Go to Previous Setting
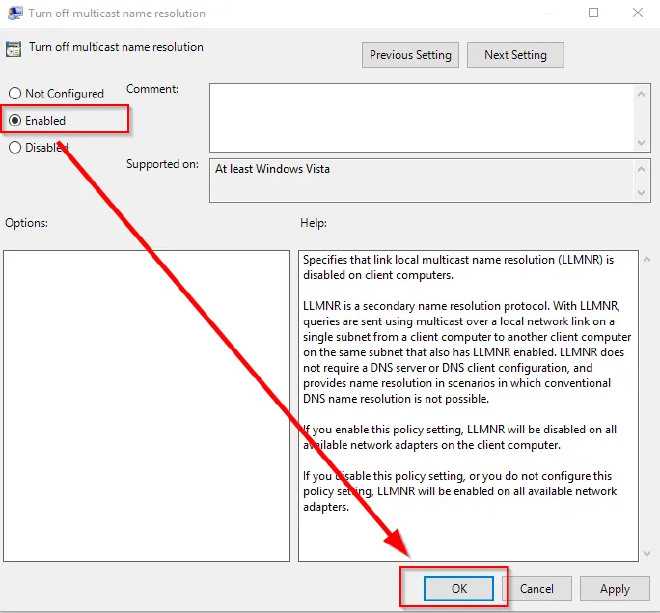 [x=411, y=55]
